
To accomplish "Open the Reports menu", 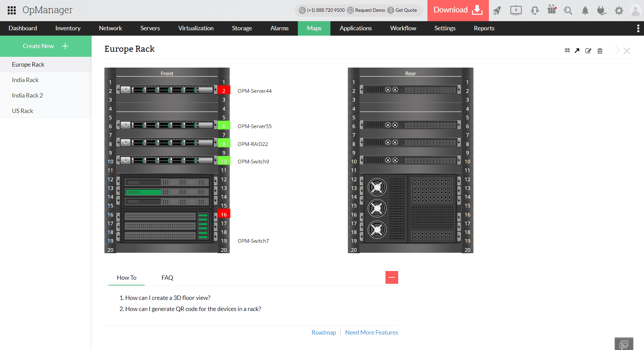I will point(484,28).
